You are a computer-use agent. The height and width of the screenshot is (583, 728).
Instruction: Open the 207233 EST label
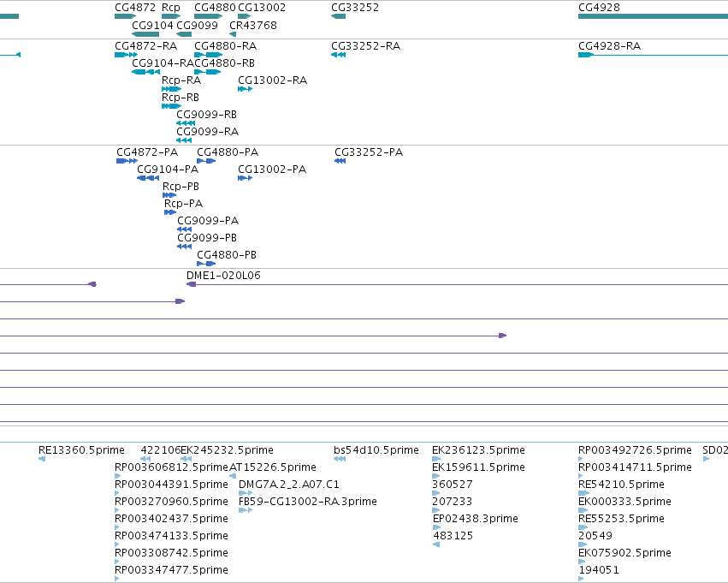click(453, 502)
